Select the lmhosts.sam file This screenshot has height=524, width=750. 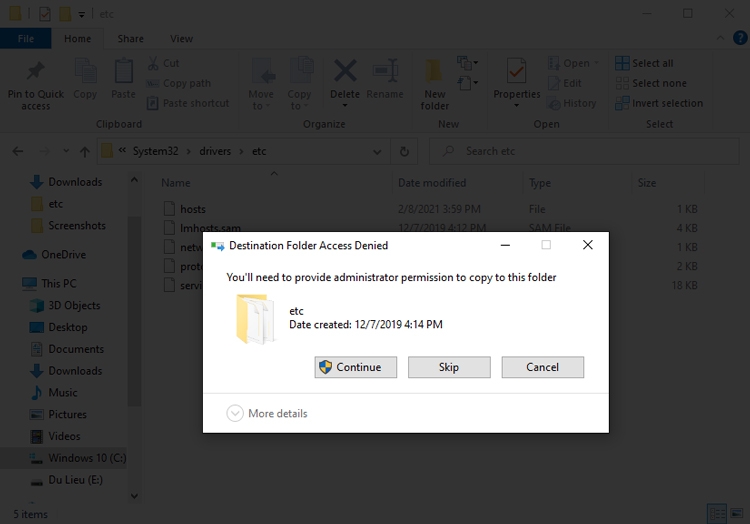pyautogui.click(x=210, y=227)
